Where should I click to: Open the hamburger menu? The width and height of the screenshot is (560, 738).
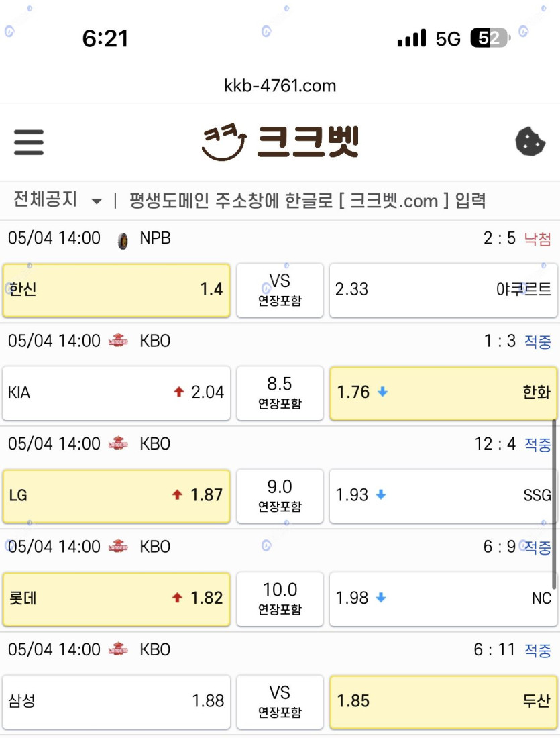29,142
